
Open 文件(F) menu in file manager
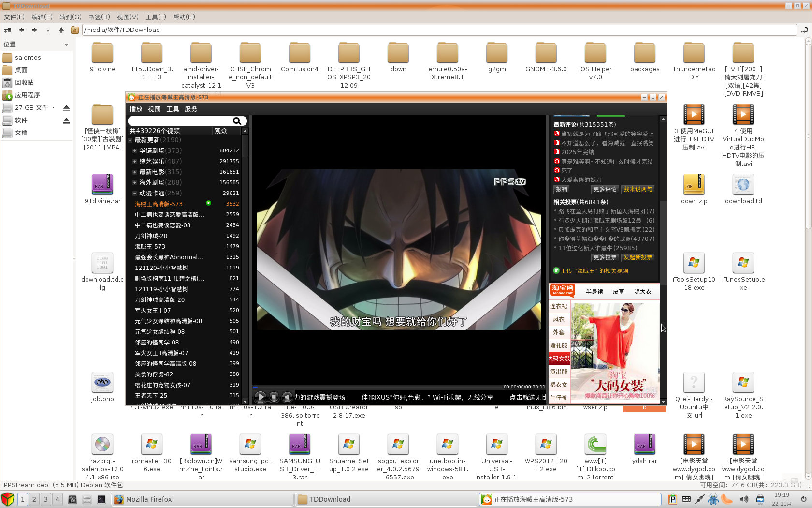point(14,17)
